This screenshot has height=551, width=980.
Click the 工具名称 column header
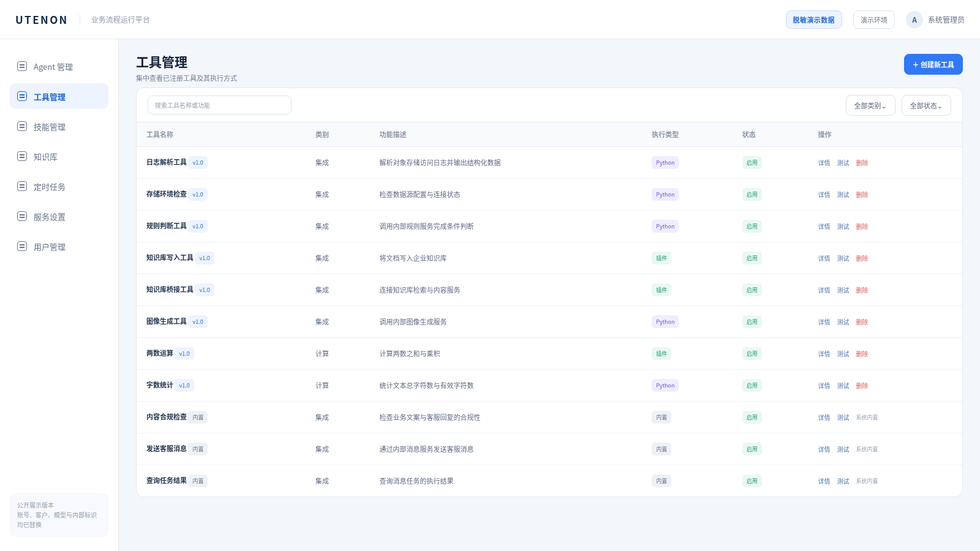pos(160,135)
